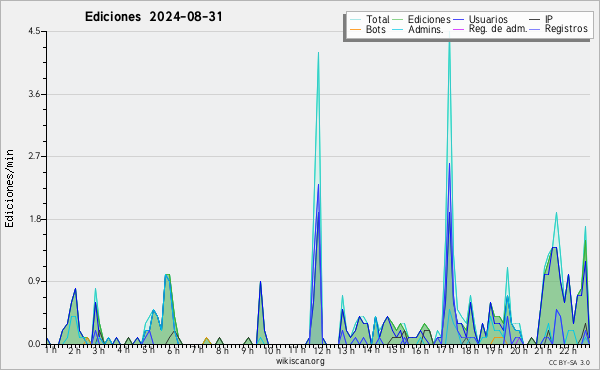Click the 1 h x-axis label
600x370 pixels.
(51, 350)
